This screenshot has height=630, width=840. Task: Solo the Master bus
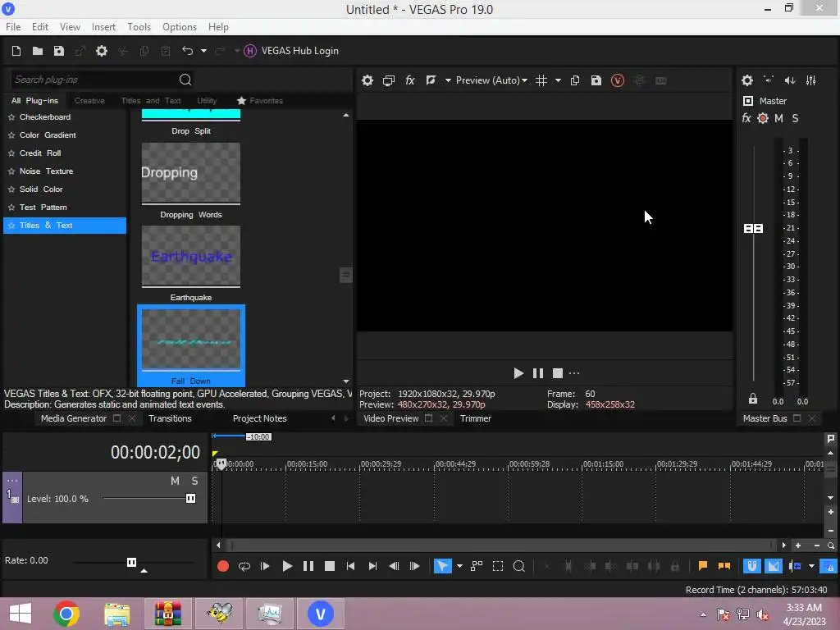click(795, 118)
